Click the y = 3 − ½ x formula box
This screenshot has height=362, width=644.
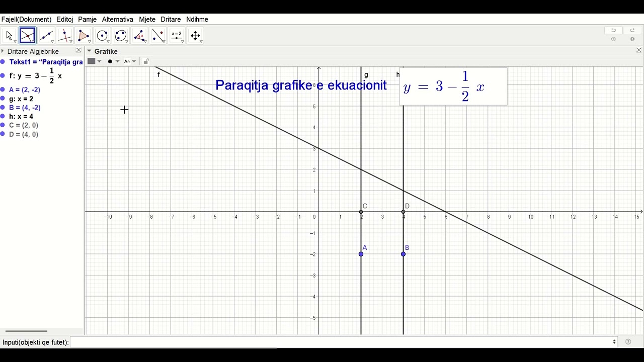pos(453,86)
